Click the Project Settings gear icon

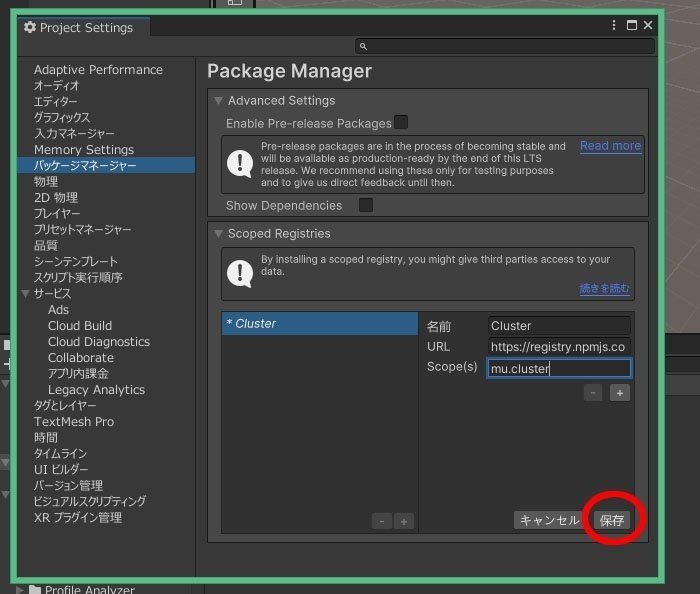(30, 27)
